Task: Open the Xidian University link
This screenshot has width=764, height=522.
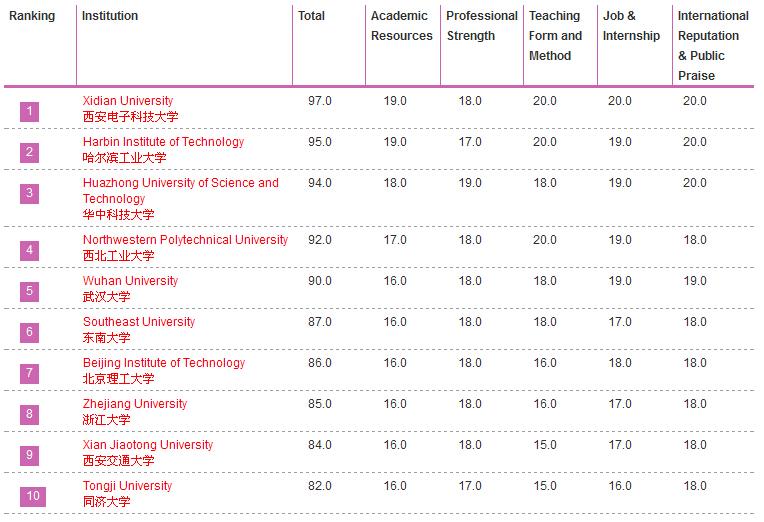Action: [128, 101]
